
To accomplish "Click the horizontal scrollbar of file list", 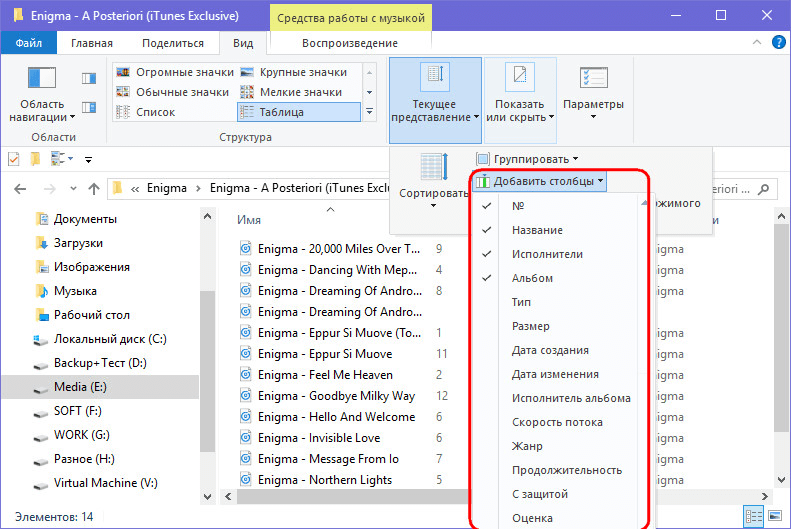I will 353,497.
